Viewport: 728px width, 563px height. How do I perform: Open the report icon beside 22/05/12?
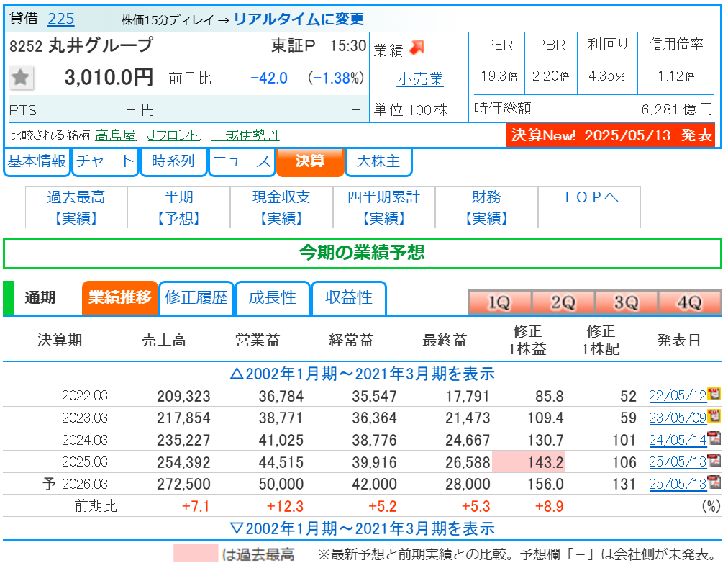pos(714,395)
